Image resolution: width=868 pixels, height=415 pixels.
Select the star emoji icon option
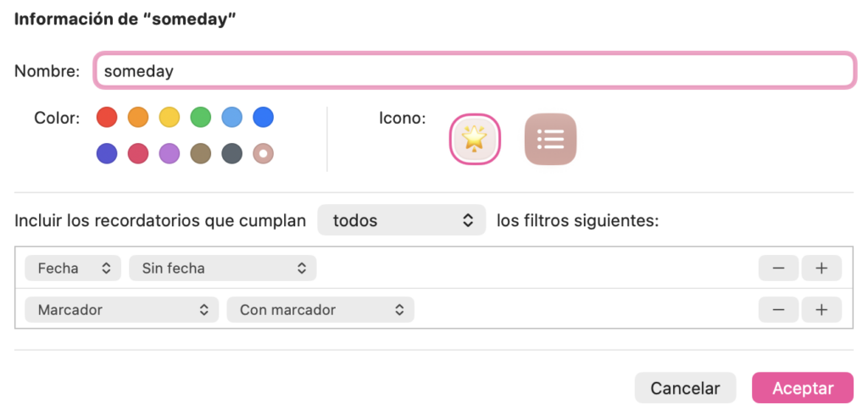click(x=474, y=139)
